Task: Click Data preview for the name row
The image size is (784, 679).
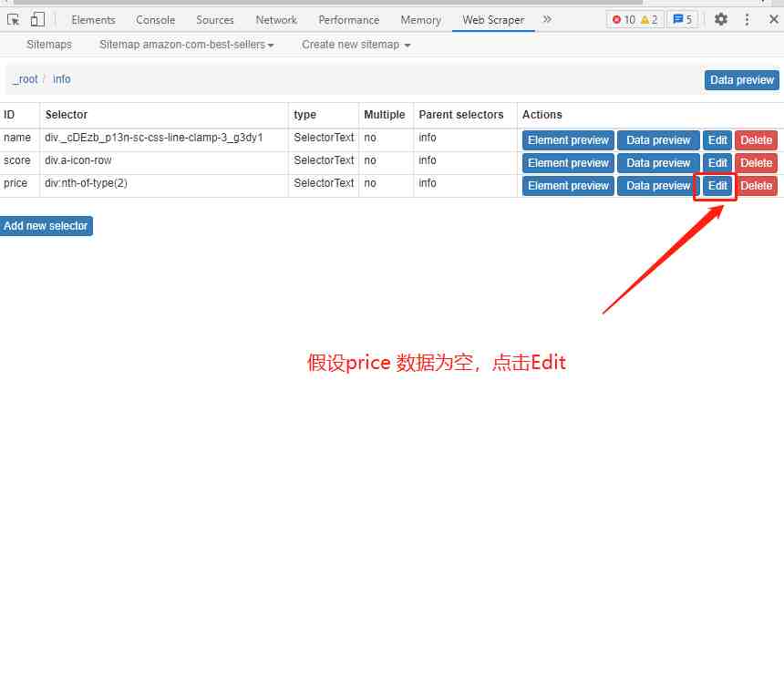Action: (x=658, y=140)
